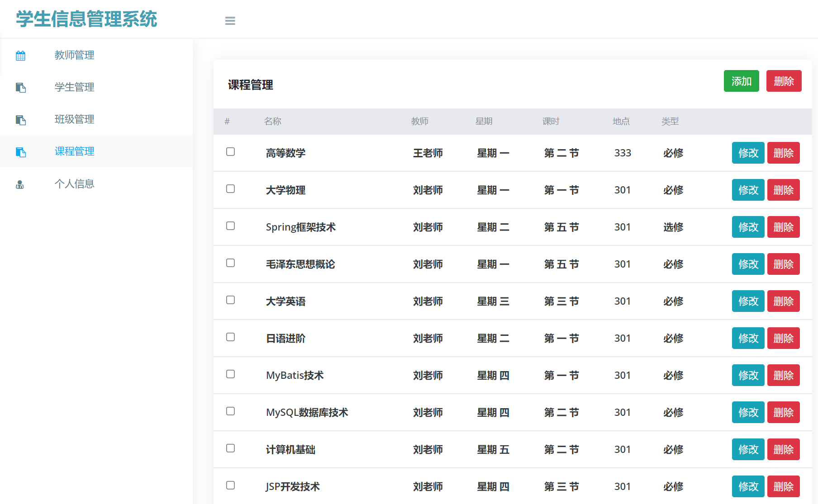Viewport: 818px width, 504px height.
Task: Check the Spring框架技术 checkbox
Action: click(x=231, y=226)
